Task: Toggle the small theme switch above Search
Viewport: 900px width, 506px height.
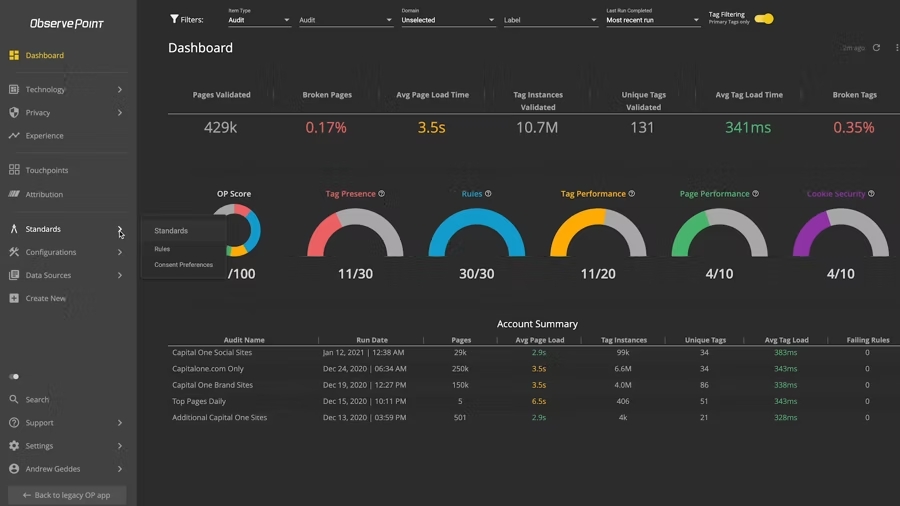Action: click(x=14, y=376)
